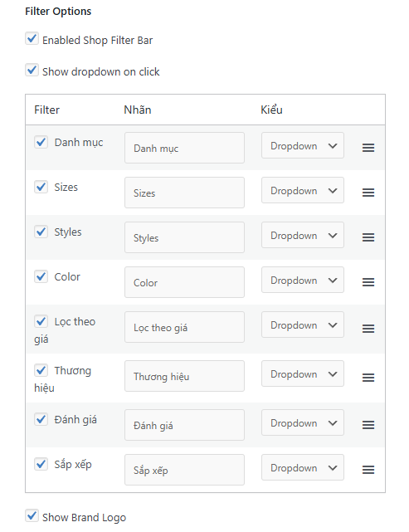The height and width of the screenshot is (532, 409).
Task: Focus the Lọc theo giá label field
Action: point(184,327)
